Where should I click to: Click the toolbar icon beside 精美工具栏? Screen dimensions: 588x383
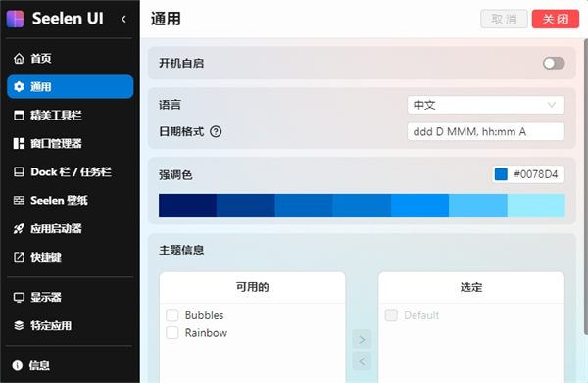19,115
